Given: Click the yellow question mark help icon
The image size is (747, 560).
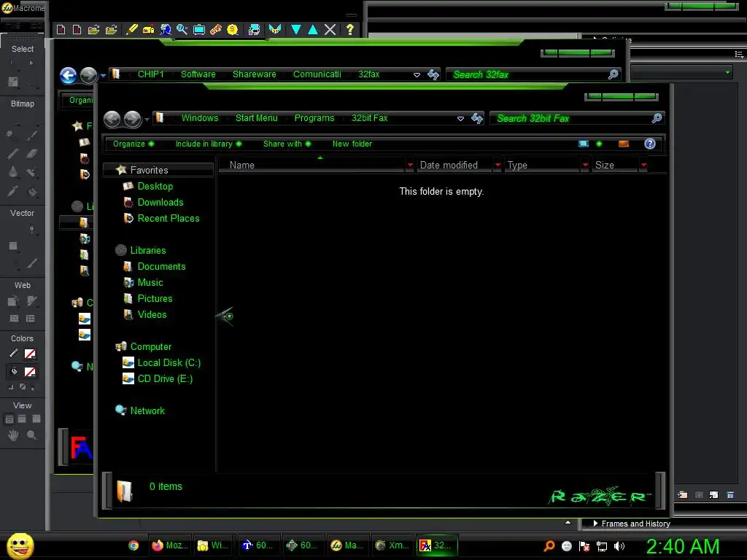Looking at the screenshot, I should pyautogui.click(x=350, y=29).
